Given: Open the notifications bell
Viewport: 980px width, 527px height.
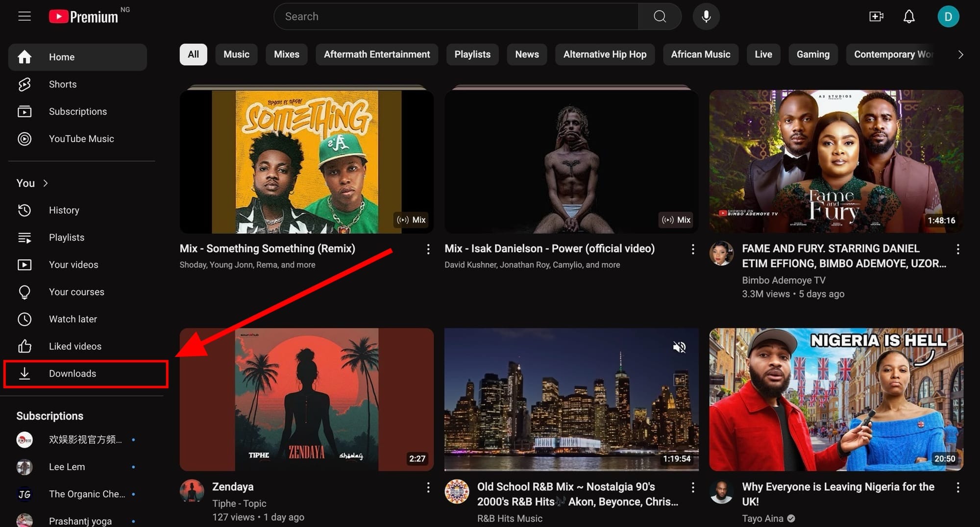Looking at the screenshot, I should (x=909, y=17).
